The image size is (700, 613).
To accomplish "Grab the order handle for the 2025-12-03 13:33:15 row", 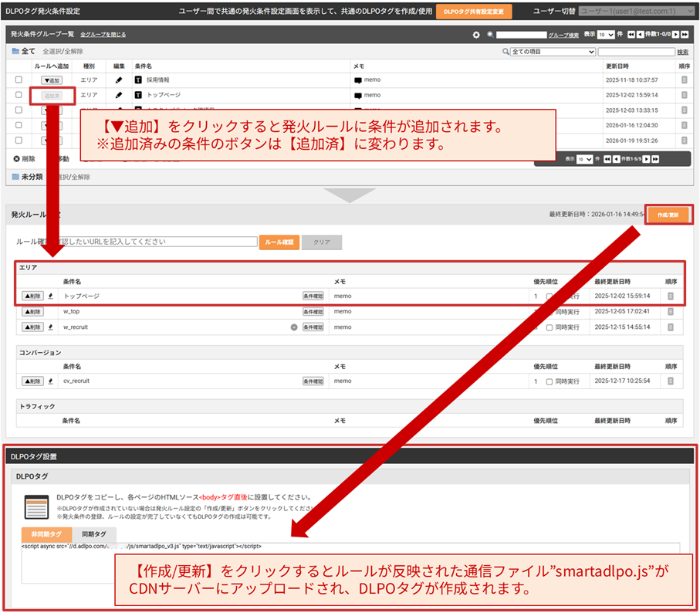I will click(x=684, y=110).
